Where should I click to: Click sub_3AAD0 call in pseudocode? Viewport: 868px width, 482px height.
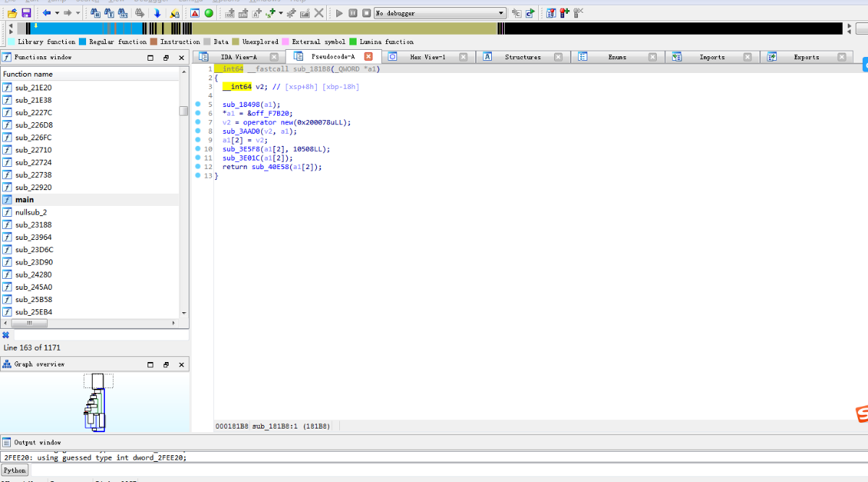coord(241,132)
